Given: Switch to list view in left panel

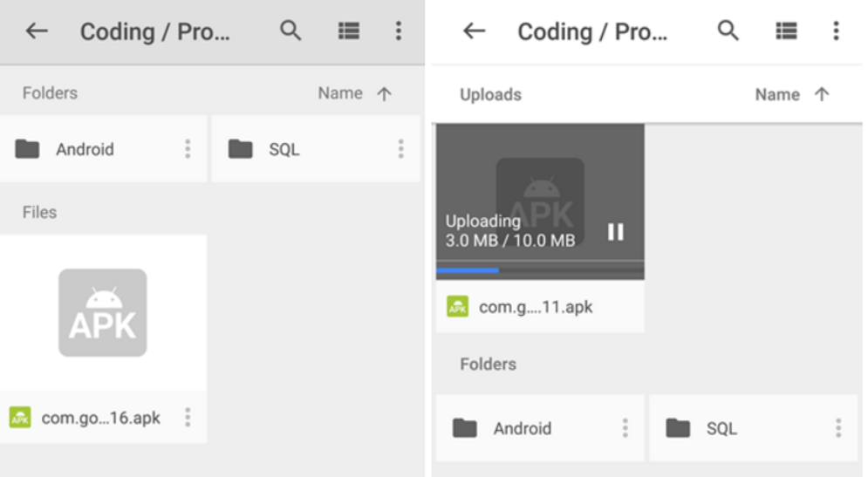Looking at the screenshot, I should (349, 31).
